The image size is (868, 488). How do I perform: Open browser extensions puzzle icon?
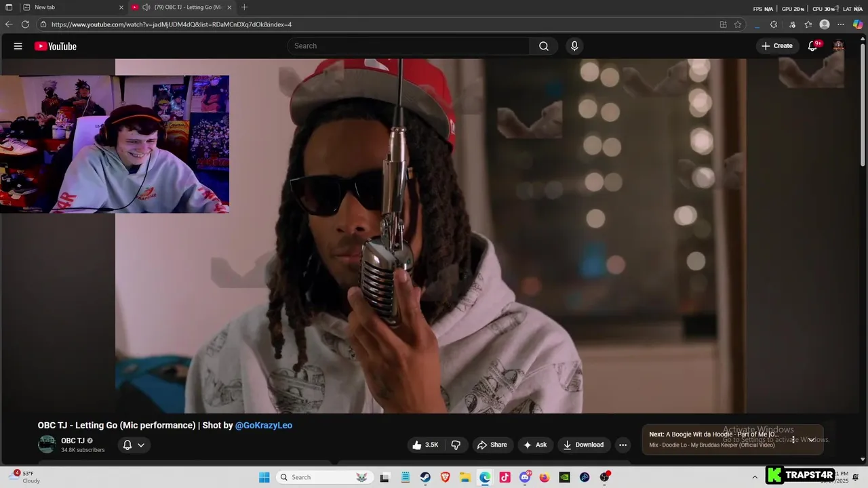pos(774,24)
